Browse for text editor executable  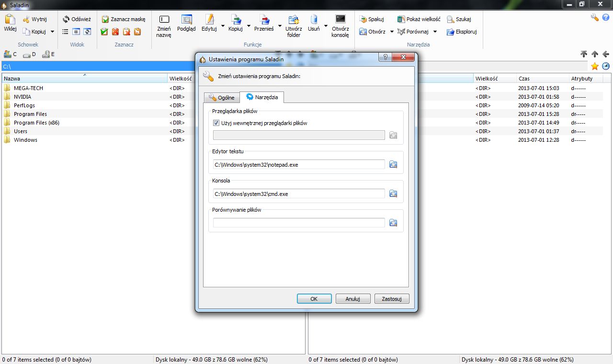click(393, 164)
